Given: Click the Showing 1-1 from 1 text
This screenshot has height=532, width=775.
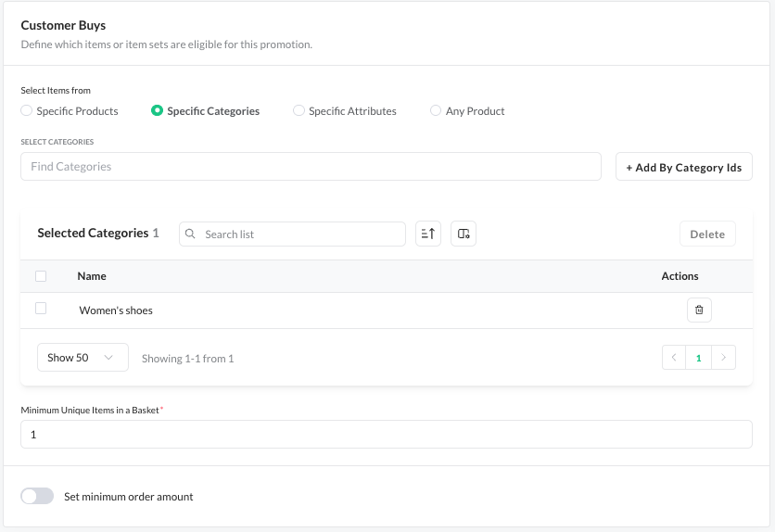Looking at the screenshot, I should [187, 358].
